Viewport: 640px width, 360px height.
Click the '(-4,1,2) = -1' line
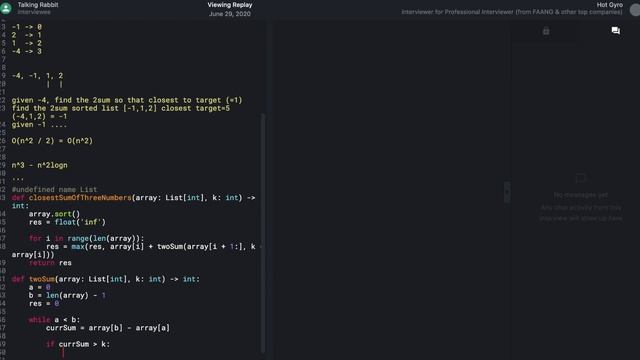click(39, 116)
